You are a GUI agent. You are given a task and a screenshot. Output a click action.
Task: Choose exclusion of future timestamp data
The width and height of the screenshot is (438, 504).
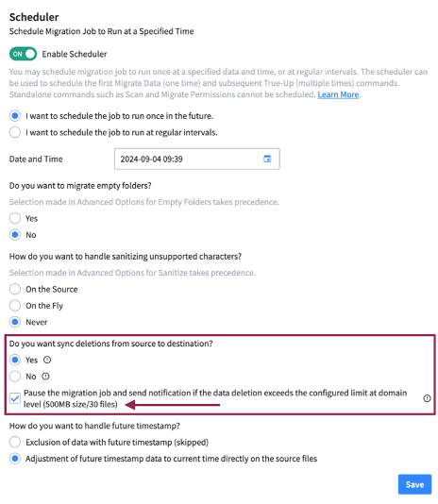click(15, 442)
